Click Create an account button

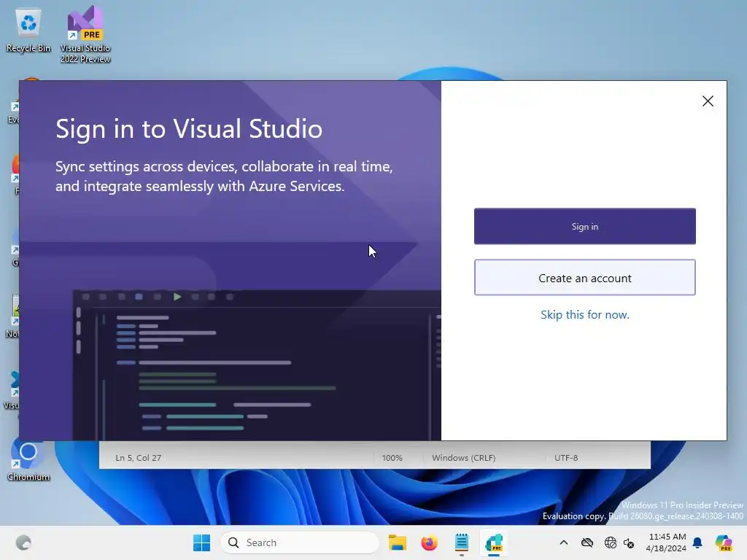click(584, 278)
